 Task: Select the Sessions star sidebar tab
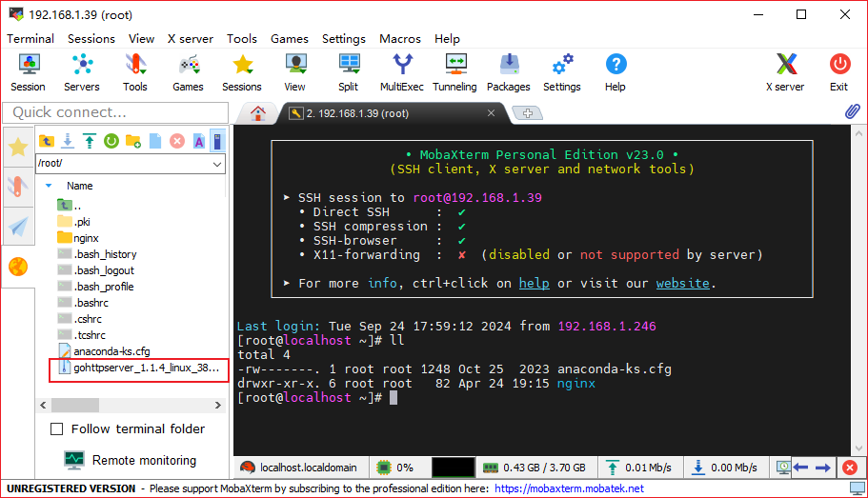[x=18, y=148]
